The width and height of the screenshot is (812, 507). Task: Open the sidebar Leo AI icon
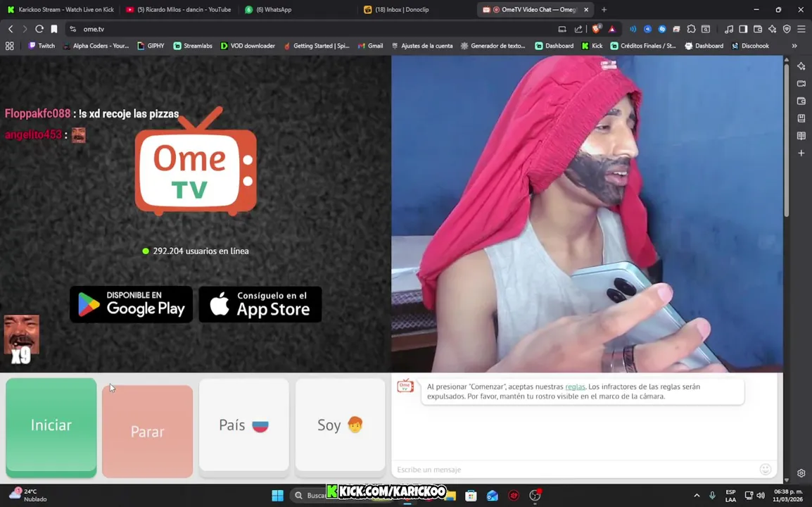coord(801,65)
